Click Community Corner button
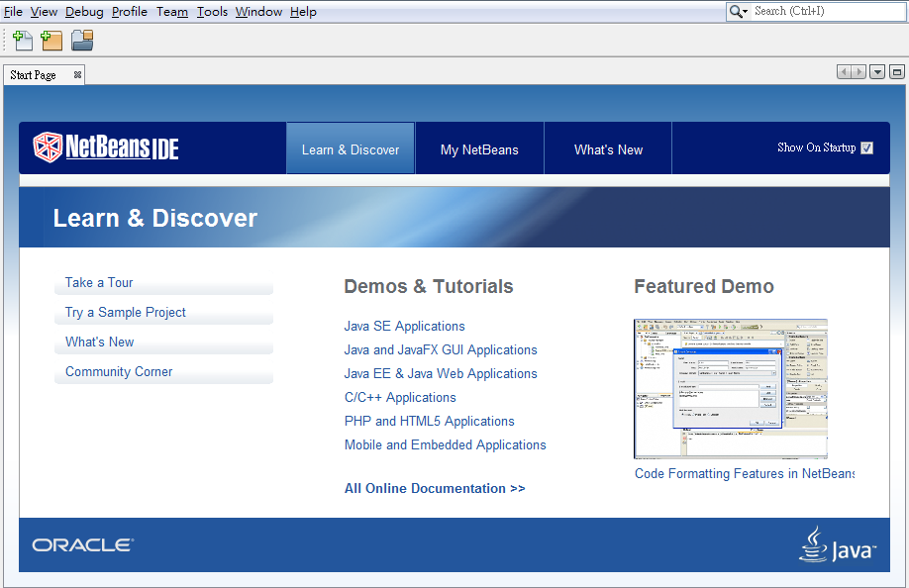 [x=163, y=372]
